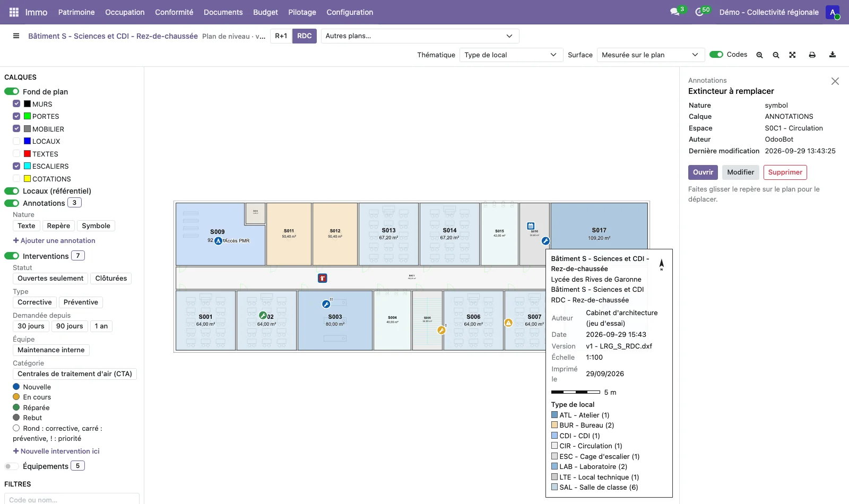Image resolution: width=849 pixels, height=504 pixels.
Task: Click the blue LOCAUX layer color swatch
Action: click(27, 141)
